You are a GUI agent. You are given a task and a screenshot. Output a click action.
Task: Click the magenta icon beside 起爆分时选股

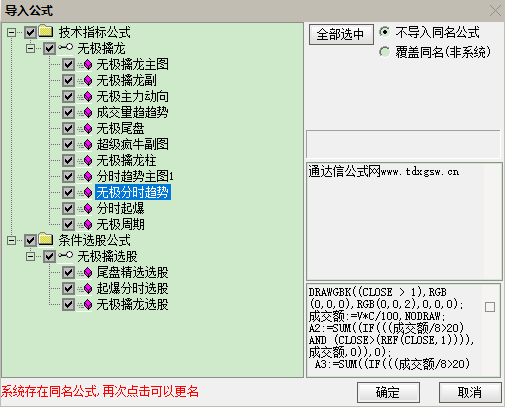(87, 288)
